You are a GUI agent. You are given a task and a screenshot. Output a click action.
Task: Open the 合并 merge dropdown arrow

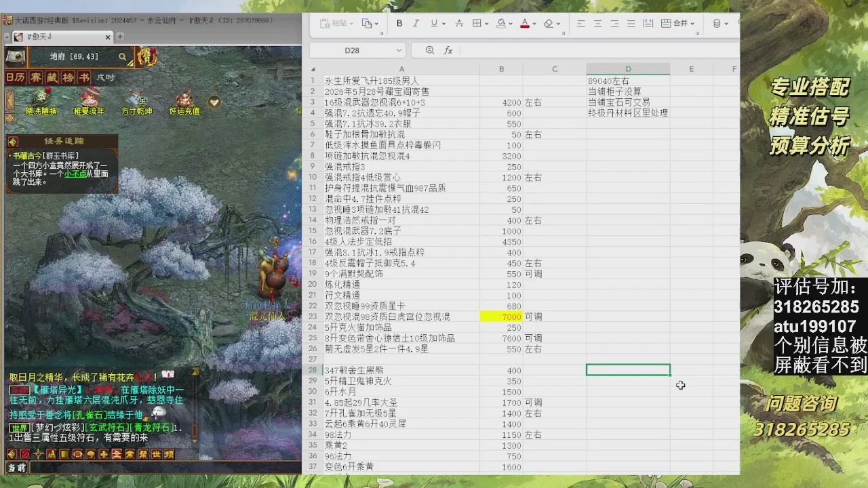[693, 24]
